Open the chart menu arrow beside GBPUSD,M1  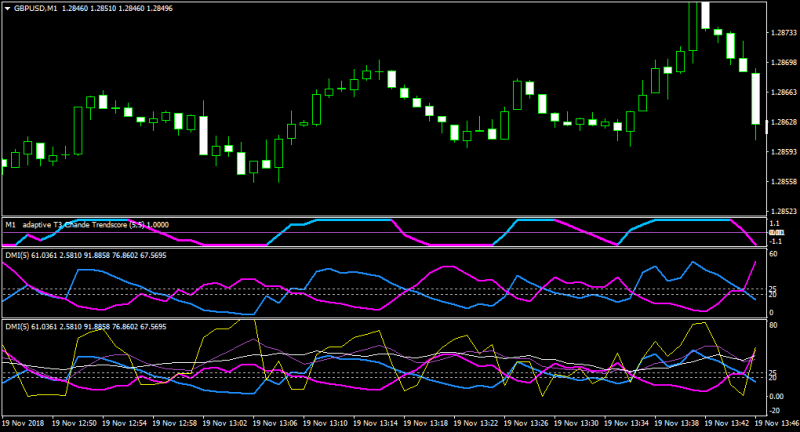pyautogui.click(x=8, y=9)
